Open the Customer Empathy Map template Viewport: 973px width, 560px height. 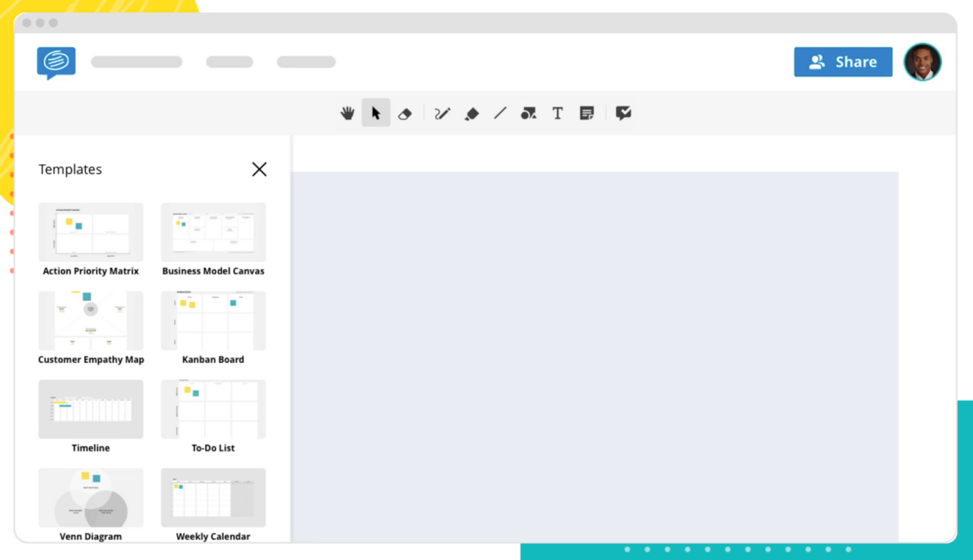[91, 321]
